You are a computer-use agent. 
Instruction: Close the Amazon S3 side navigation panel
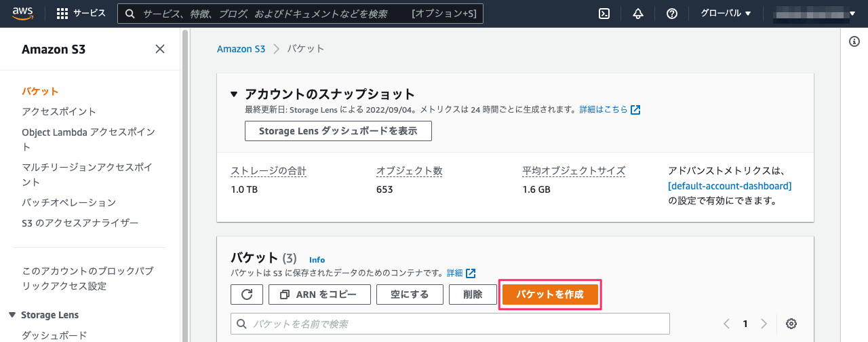(160, 49)
